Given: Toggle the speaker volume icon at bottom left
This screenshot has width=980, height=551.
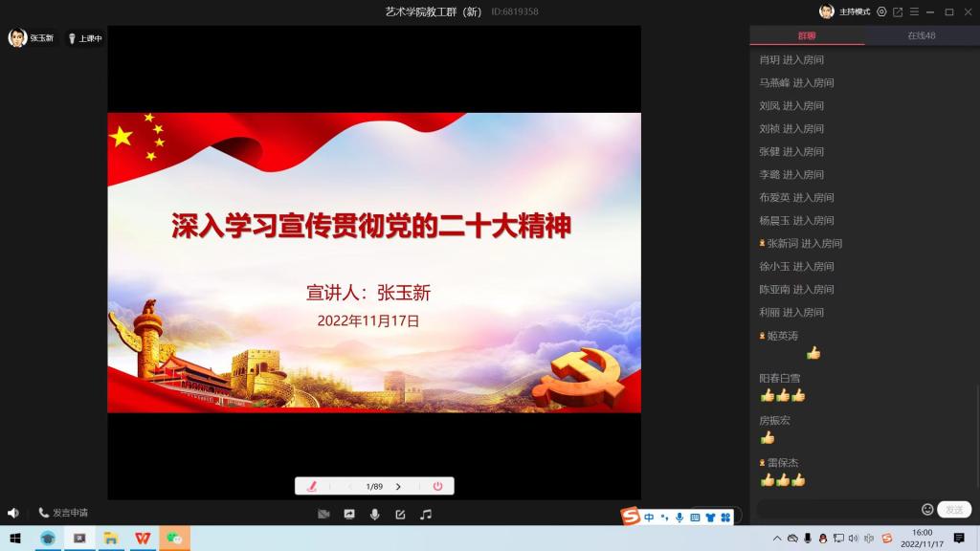Looking at the screenshot, I should click(13, 513).
